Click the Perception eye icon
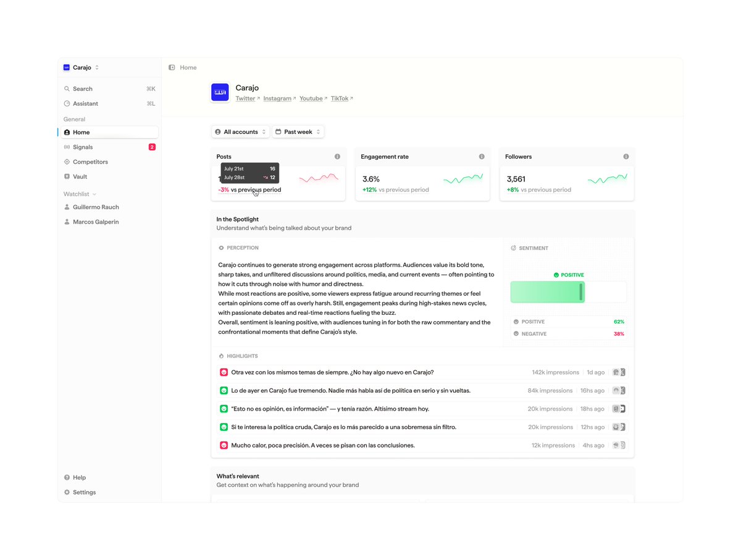741x560 pixels. tap(222, 248)
